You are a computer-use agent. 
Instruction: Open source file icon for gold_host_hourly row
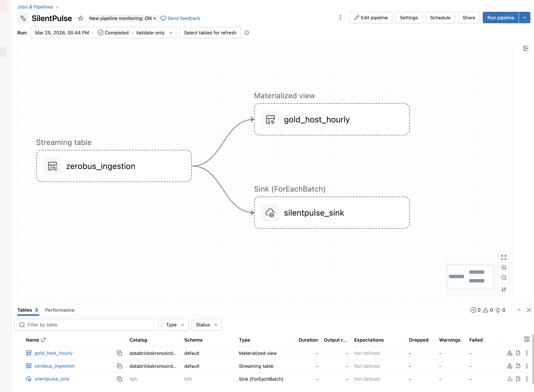tap(518, 353)
